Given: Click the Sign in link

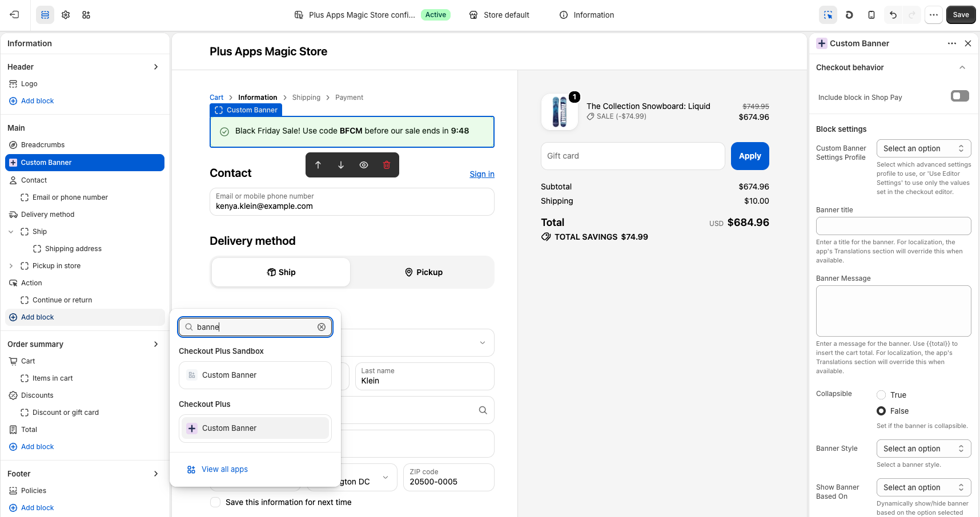Looking at the screenshot, I should [482, 174].
